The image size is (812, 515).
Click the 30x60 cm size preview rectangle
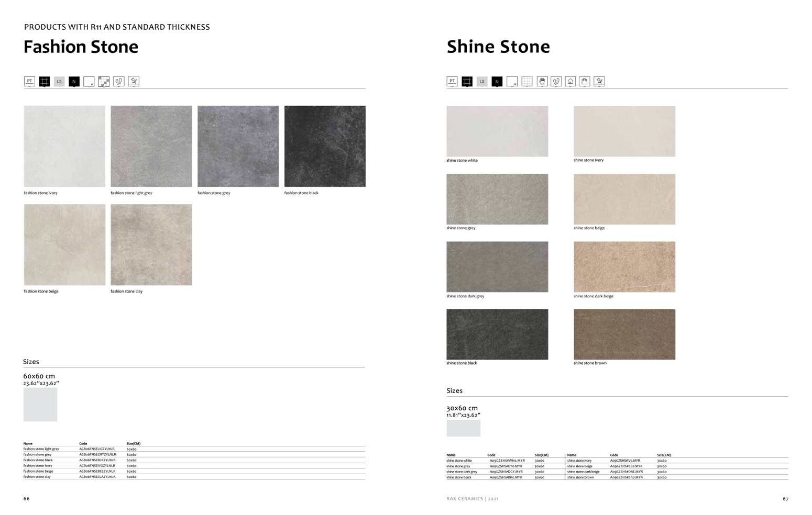463,428
